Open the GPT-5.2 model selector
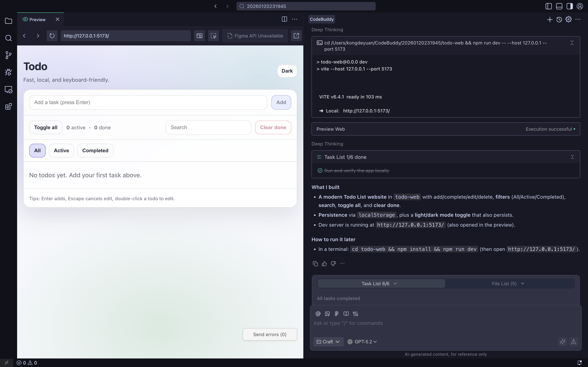 pyautogui.click(x=362, y=342)
